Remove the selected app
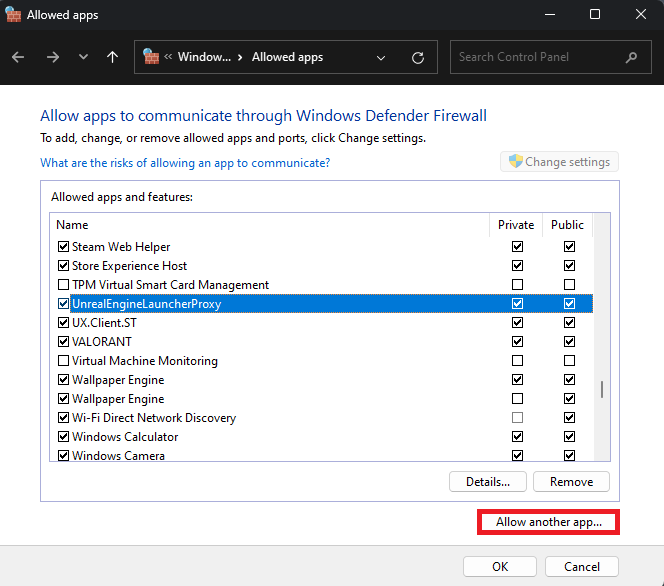 [x=571, y=482]
